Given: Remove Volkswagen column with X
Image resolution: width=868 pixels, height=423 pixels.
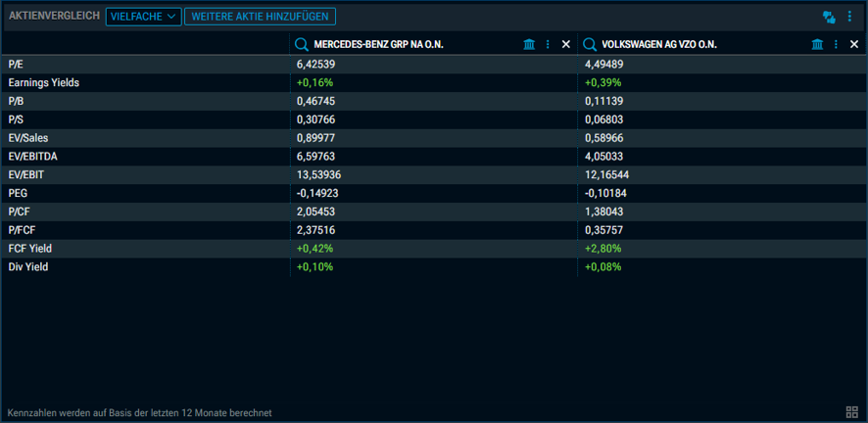Looking at the screenshot, I should 854,45.
